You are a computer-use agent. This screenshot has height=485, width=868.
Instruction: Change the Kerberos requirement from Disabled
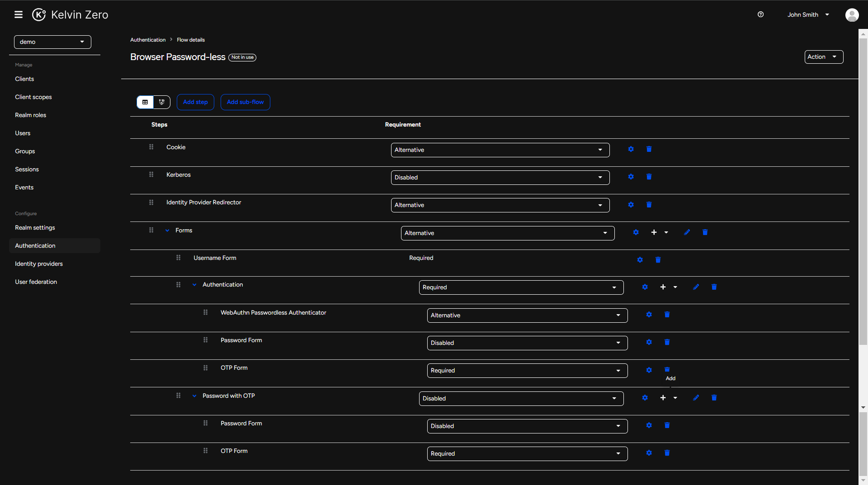[500, 177]
